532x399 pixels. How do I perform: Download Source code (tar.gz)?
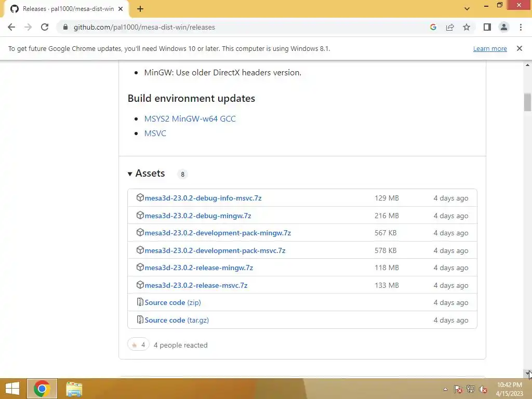point(177,320)
